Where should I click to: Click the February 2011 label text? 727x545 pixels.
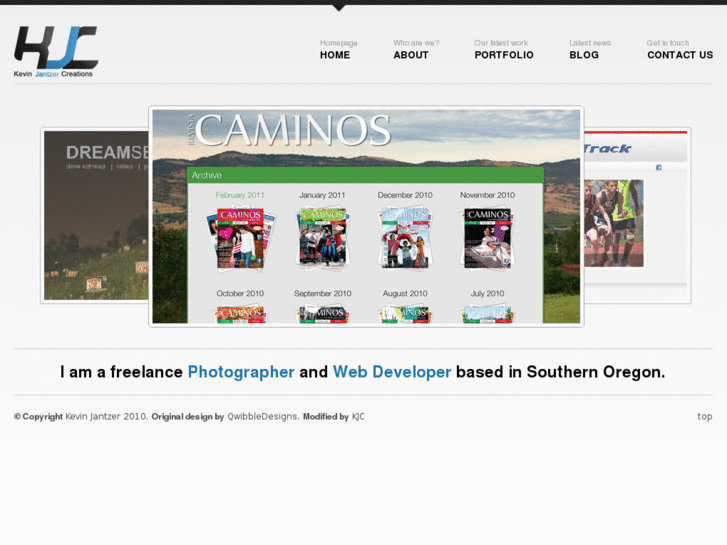[x=240, y=195]
